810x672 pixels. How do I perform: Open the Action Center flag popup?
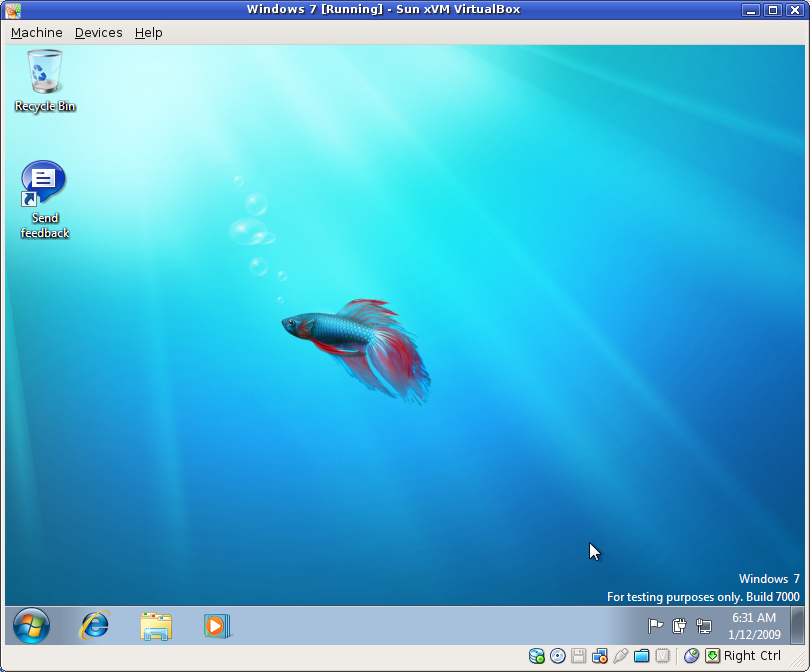pyautogui.click(x=656, y=626)
